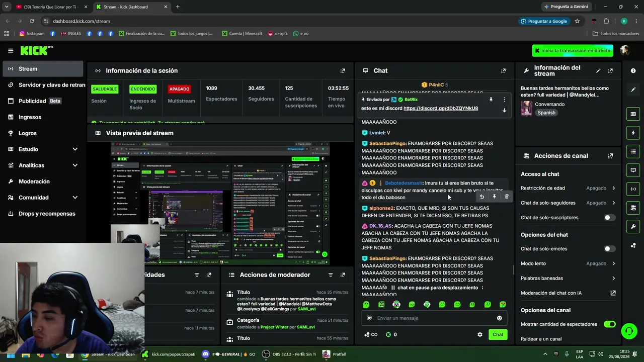
Task: Delete the Bebotedesmash chat message
Action: pyautogui.click(x=507, y=197)
